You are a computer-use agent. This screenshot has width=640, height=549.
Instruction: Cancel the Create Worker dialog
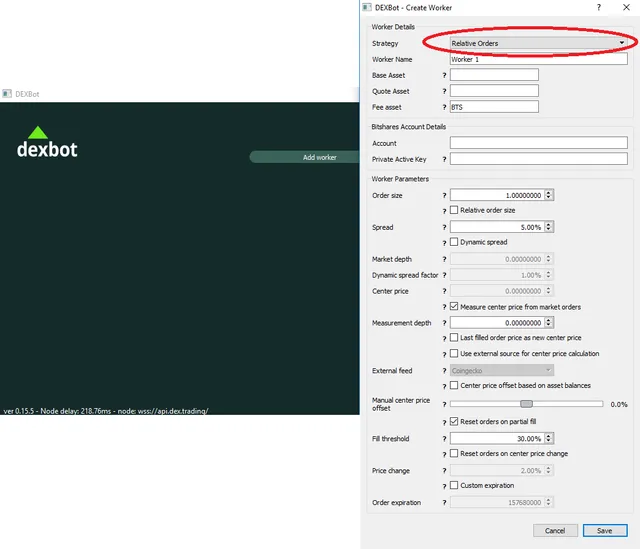(x=555, y=531)
